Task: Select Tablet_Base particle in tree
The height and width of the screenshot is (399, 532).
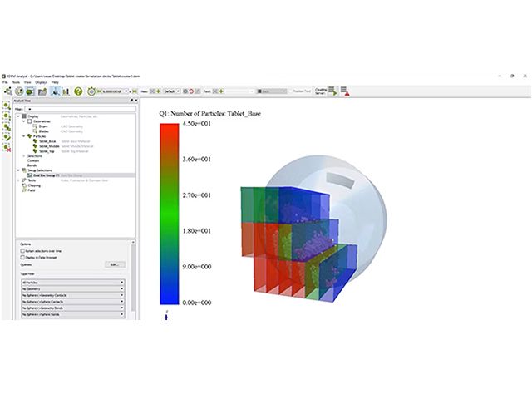Action: click(x=47, y=141)
